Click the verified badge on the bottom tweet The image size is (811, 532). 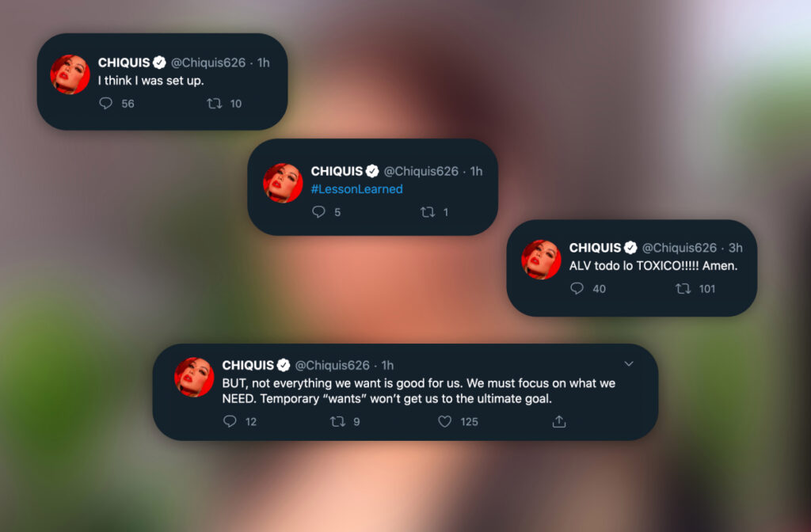(284, 365)
